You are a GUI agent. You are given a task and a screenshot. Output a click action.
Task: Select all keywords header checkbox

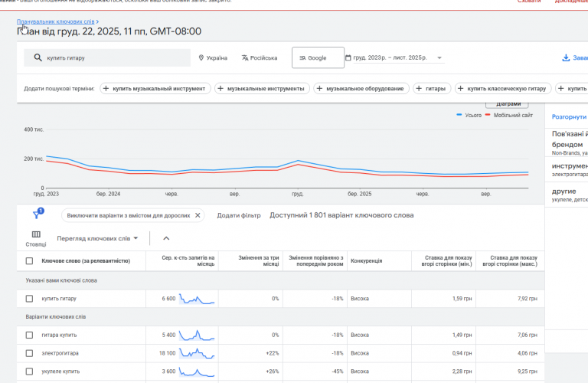[x=29, y=261]
